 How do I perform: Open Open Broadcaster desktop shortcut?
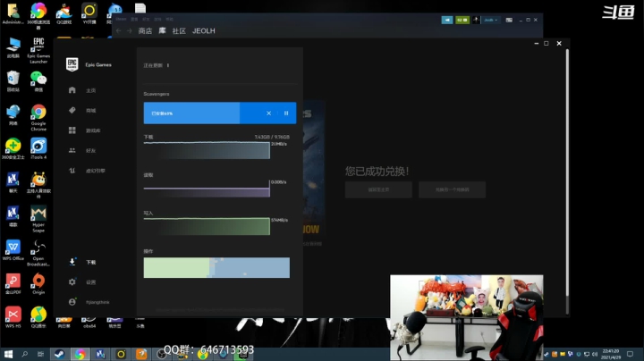[x=38, y=253]
